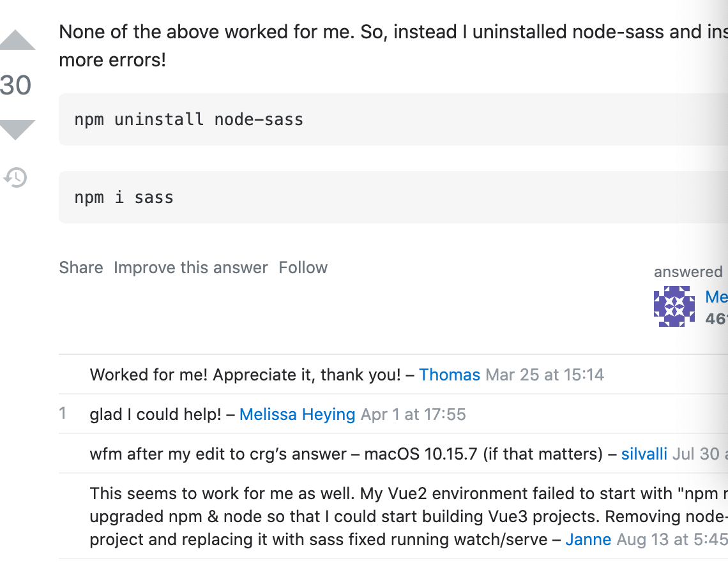
Task: Click the Aug 13 comment timestamp
Action: [x=672, y=539]
